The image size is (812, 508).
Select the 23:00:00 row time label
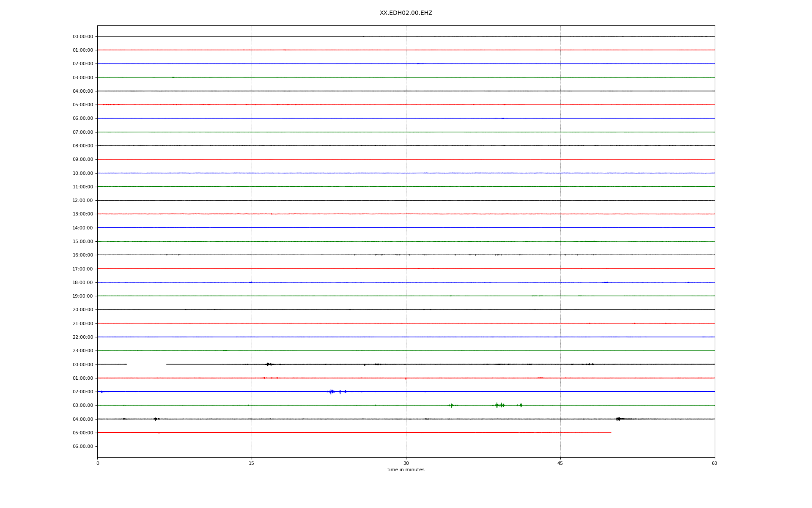pyautogui.click(x=82, y=351)
